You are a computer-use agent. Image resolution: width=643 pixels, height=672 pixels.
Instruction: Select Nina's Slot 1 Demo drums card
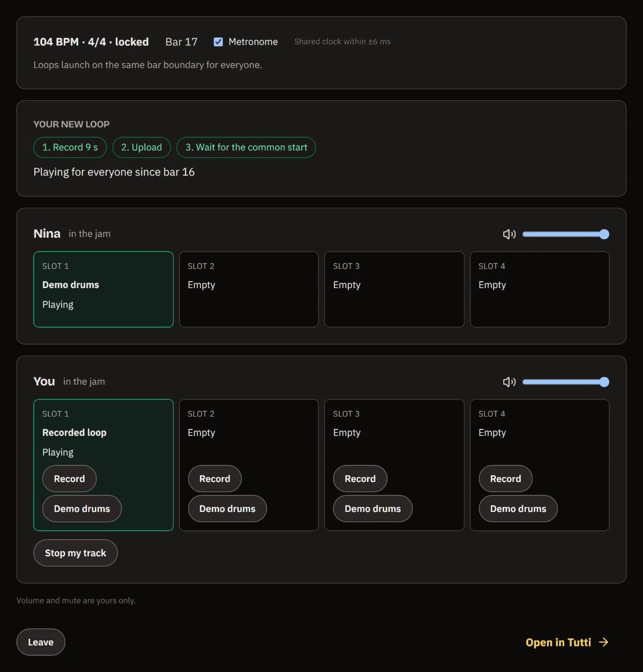103,289
